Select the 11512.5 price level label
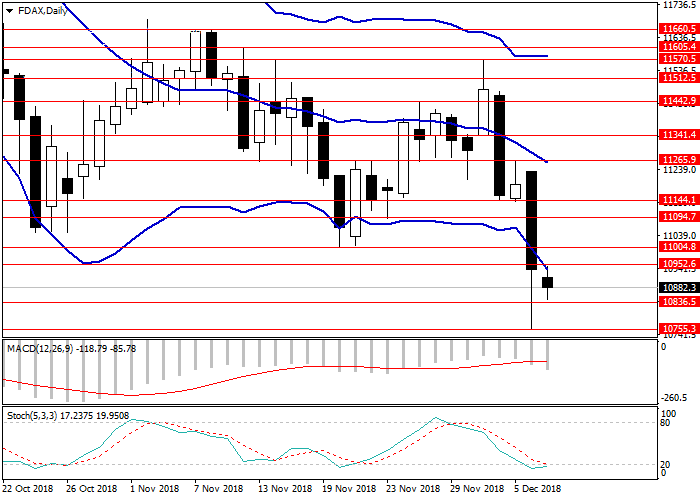The width and height of the screenshot is (700, 500). [679, 78]
